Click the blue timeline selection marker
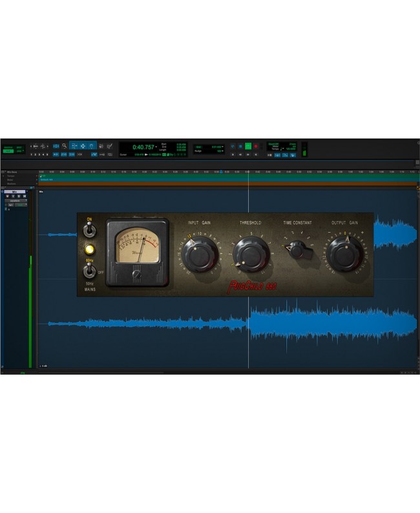 click(x=221, y=171)
